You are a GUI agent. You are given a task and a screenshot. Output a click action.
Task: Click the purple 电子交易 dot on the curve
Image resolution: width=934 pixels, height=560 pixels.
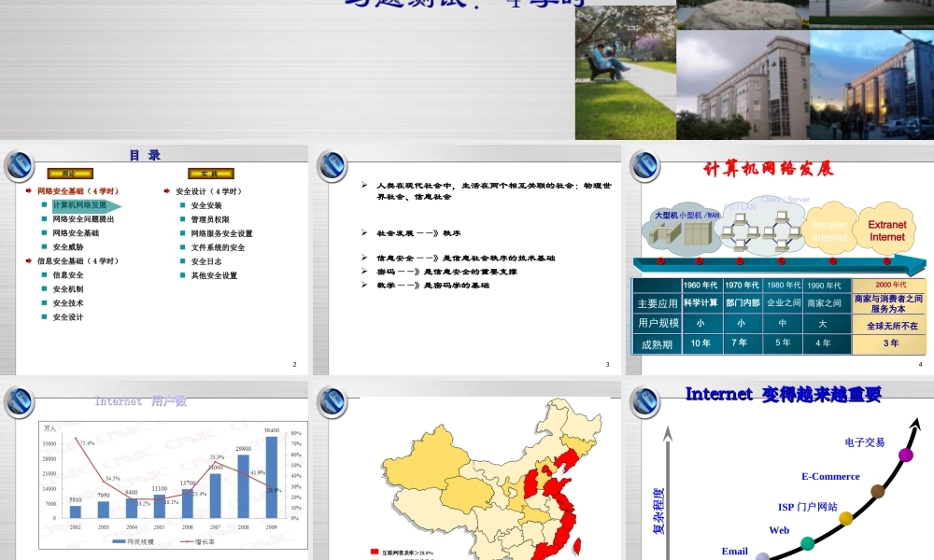[x=905, y=455]
